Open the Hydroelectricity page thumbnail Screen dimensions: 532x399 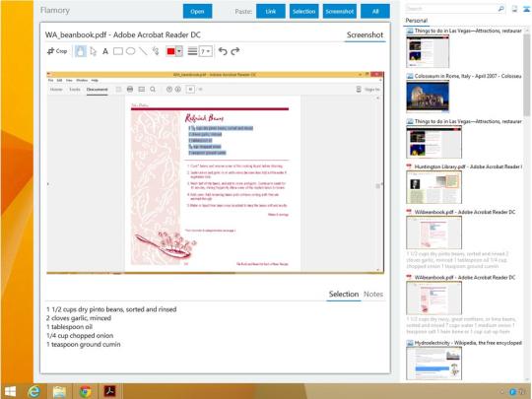point(433,364)
